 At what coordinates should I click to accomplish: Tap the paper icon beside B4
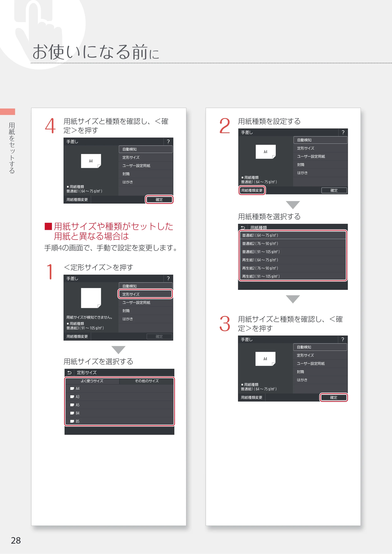coord(72,413)
